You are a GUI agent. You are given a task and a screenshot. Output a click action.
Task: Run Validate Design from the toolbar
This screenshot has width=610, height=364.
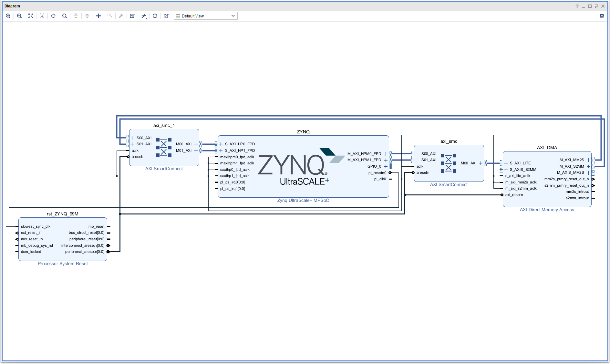tap(132, 16)
